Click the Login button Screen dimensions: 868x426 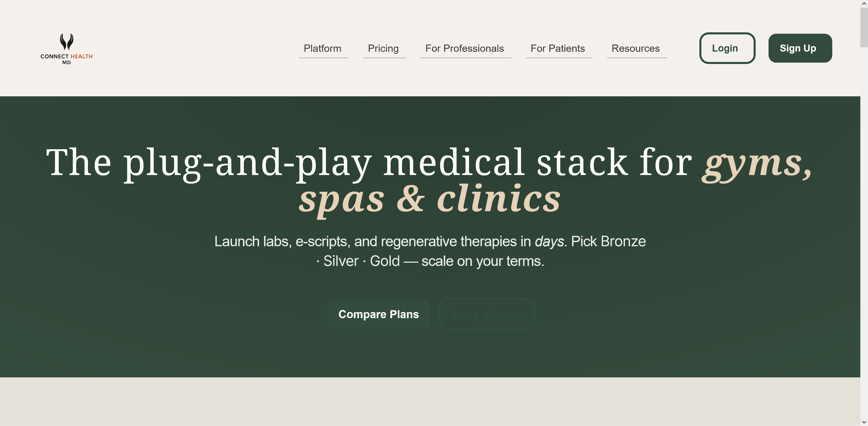727,48
